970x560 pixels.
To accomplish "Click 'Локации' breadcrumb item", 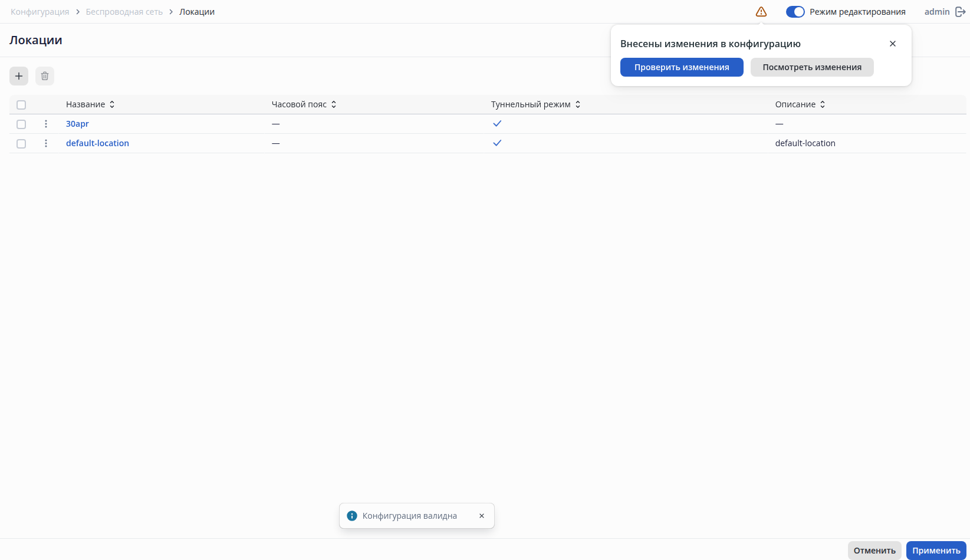I will (197, 12).
